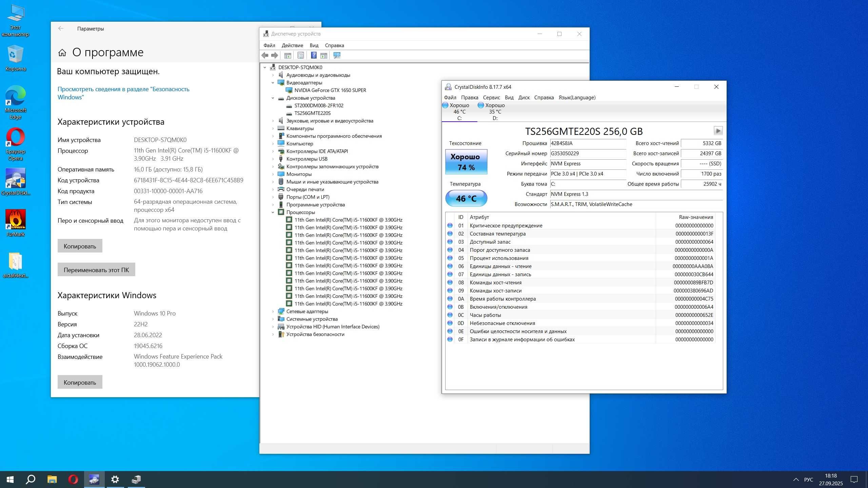
Task: Select the Microsoft Edge desktop shortcut
Action: 15,102
